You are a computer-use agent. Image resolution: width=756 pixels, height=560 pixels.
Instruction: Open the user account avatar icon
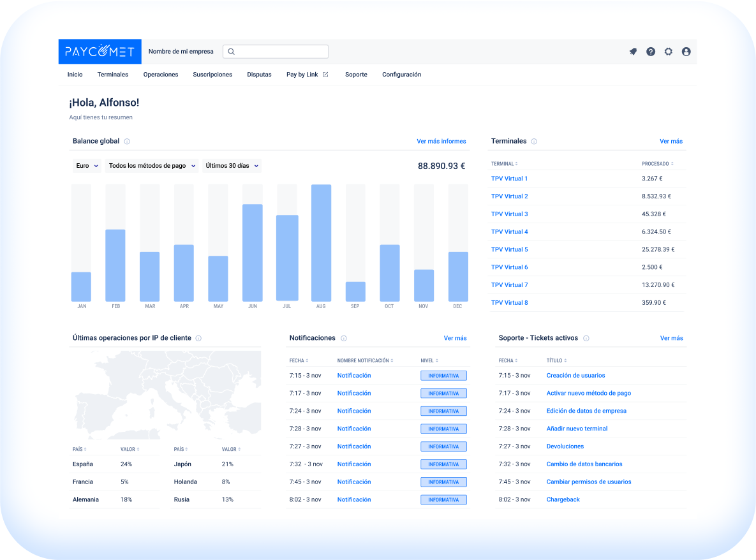click(x=686, y=52)
